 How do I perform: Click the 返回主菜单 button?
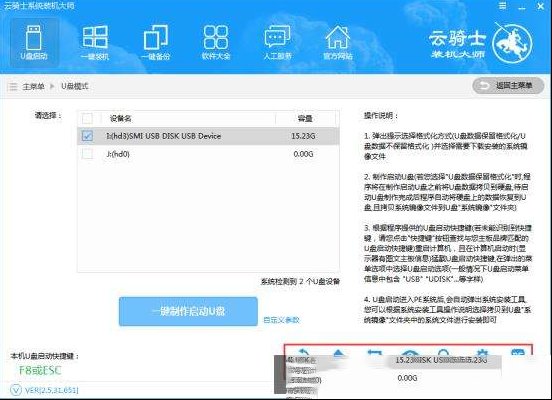click(x=508, y=86)
